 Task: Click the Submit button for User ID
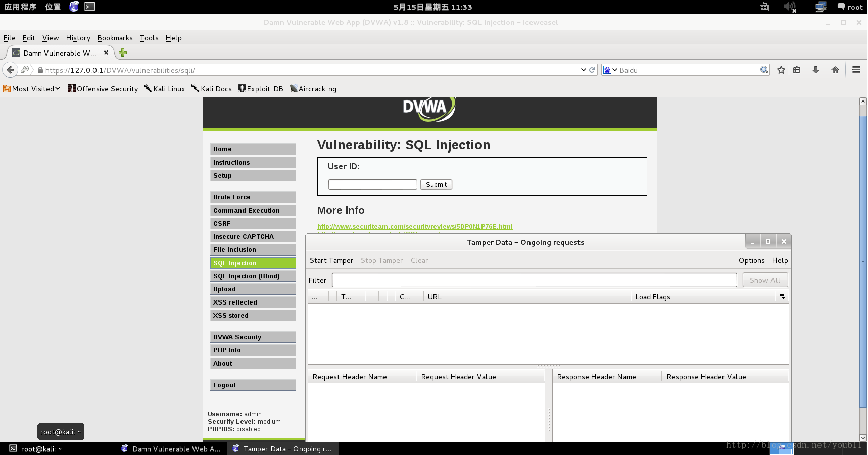436,184
